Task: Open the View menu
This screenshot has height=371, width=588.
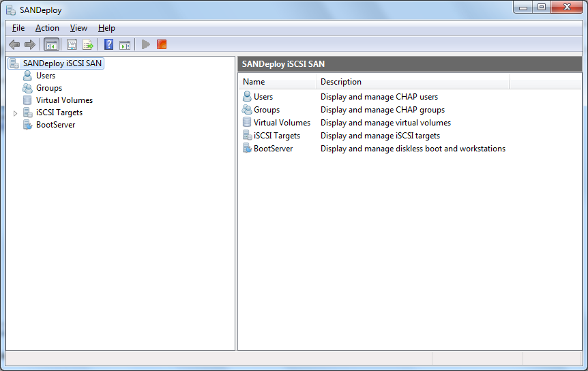Action: 78,28
